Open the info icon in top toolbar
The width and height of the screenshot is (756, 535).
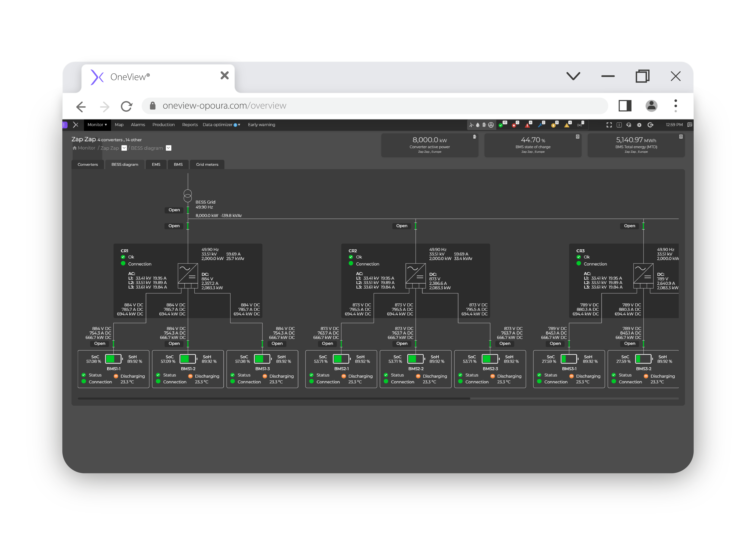619,125
